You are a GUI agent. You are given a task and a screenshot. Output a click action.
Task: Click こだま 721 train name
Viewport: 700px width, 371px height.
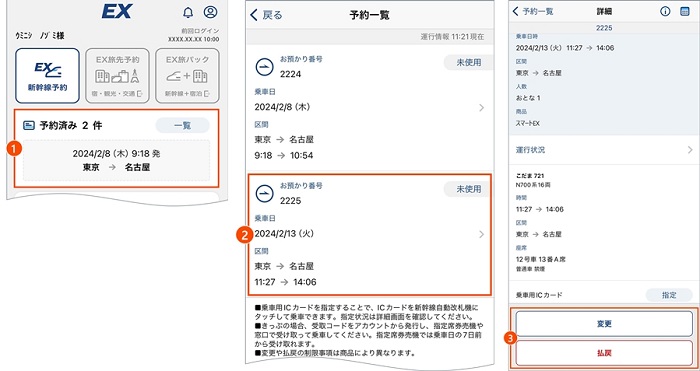[530, 176]
